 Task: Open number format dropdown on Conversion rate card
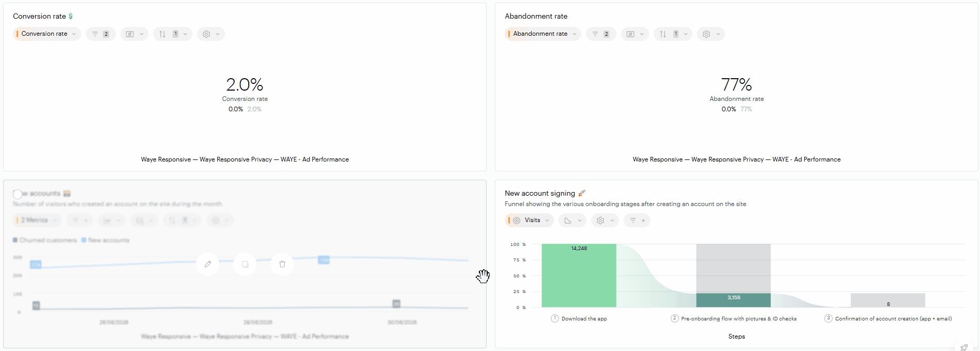[134, 34]
